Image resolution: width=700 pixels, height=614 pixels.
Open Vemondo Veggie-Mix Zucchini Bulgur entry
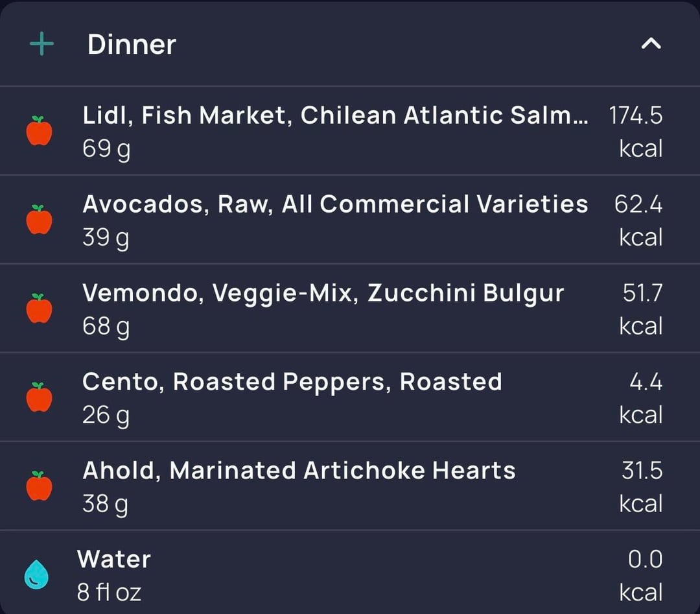(x=323, y=293)
